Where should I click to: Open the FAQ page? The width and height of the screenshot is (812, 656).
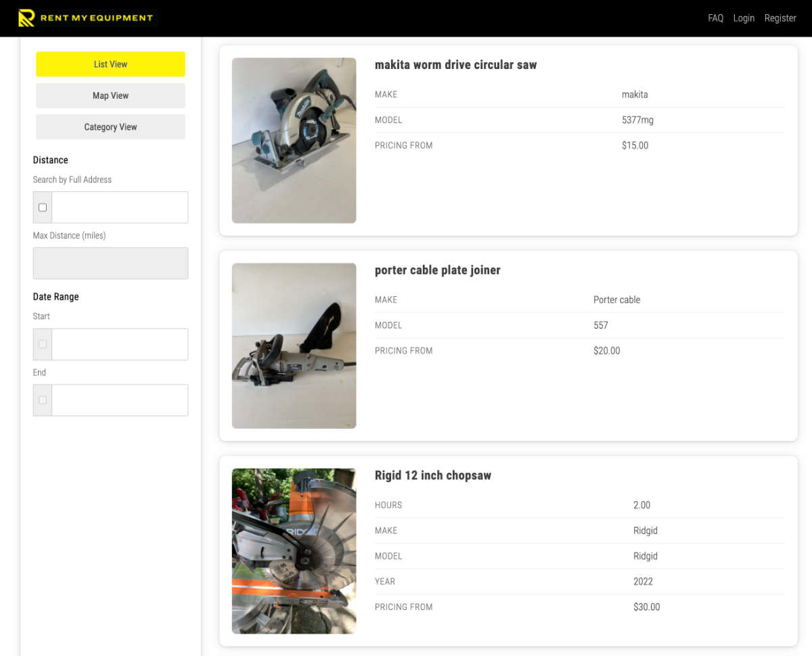point(715,18)
